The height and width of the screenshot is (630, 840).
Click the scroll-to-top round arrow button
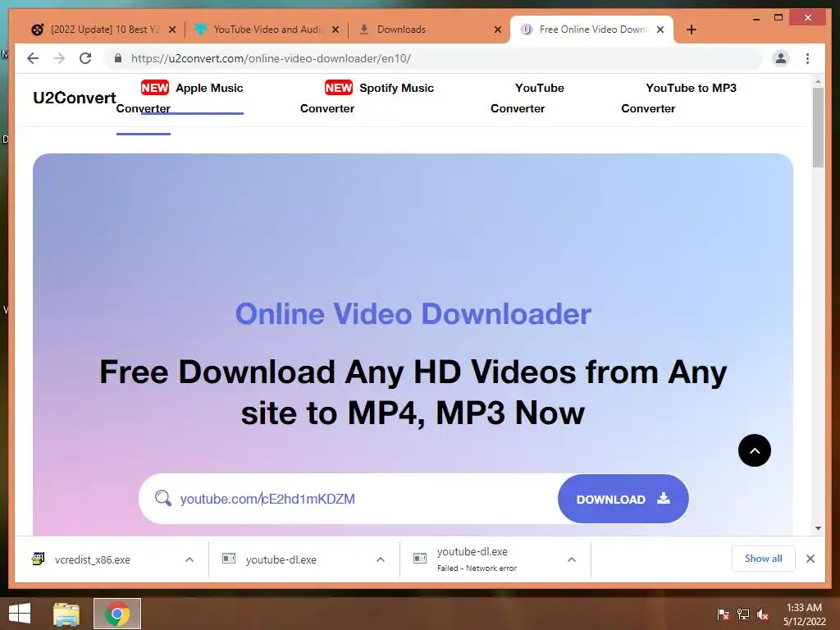click(755, 450)
